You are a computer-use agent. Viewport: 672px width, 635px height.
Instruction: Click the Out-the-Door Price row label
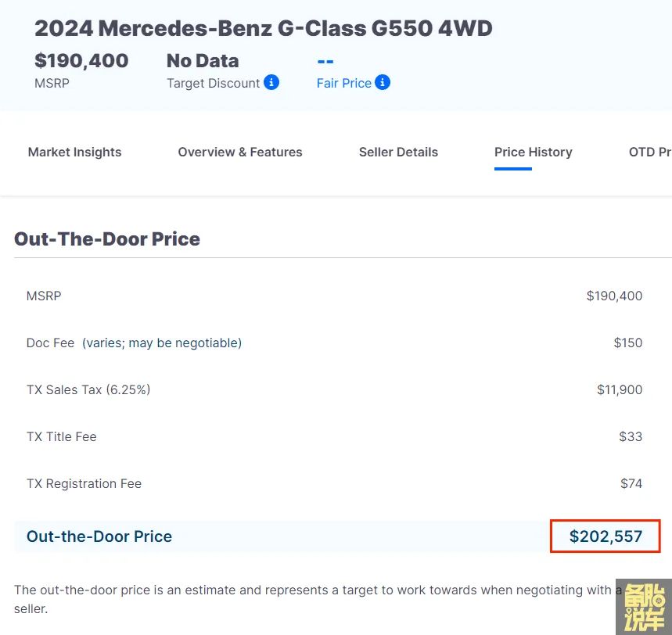tap(99, 536)
